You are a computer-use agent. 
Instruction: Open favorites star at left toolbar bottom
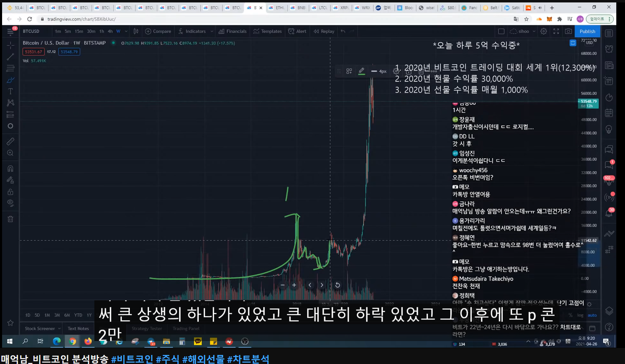click(x=10, y=323)
